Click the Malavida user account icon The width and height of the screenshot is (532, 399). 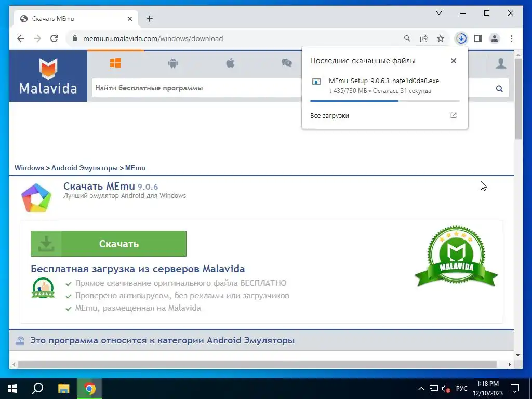(501, 63)
